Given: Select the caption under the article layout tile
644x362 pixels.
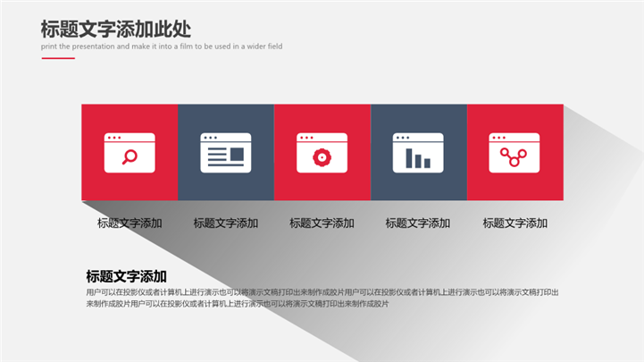Looking at the screenshot, I should 226,223.
